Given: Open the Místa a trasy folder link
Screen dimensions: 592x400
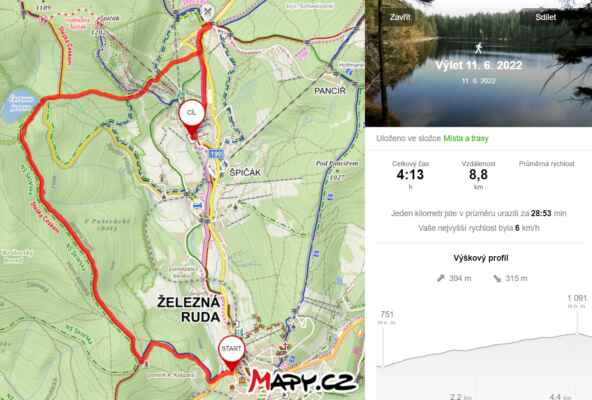Looking at the screenshot, I should coord(466,138).
